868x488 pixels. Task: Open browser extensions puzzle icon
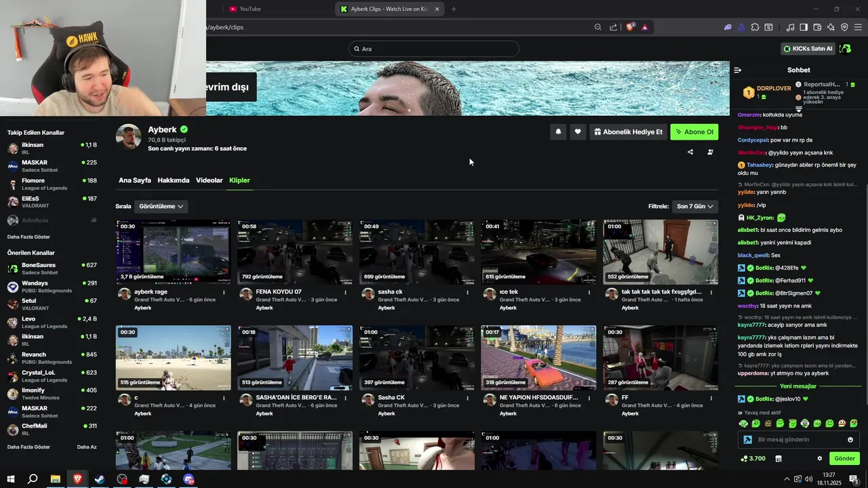pyautogui.click(x=755, y=27)
